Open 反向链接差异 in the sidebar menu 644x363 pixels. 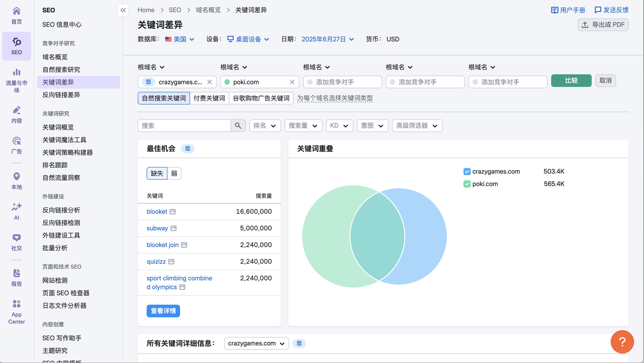click(x=61, y=95)
